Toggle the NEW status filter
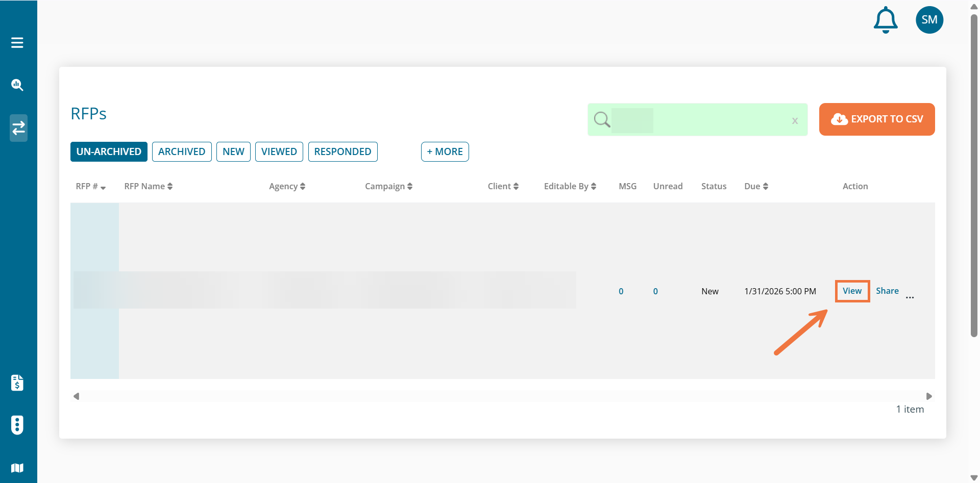 (233, 152)
